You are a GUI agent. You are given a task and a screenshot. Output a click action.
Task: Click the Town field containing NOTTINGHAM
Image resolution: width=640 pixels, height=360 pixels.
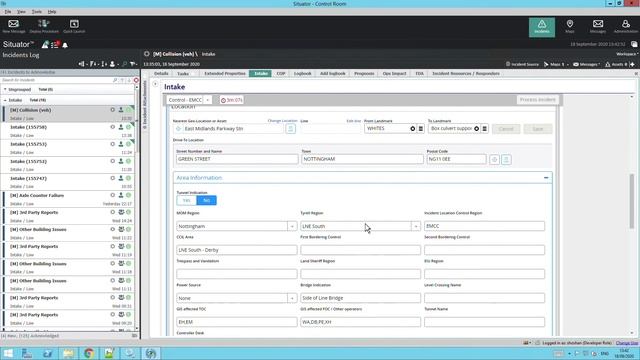point(362,159)
